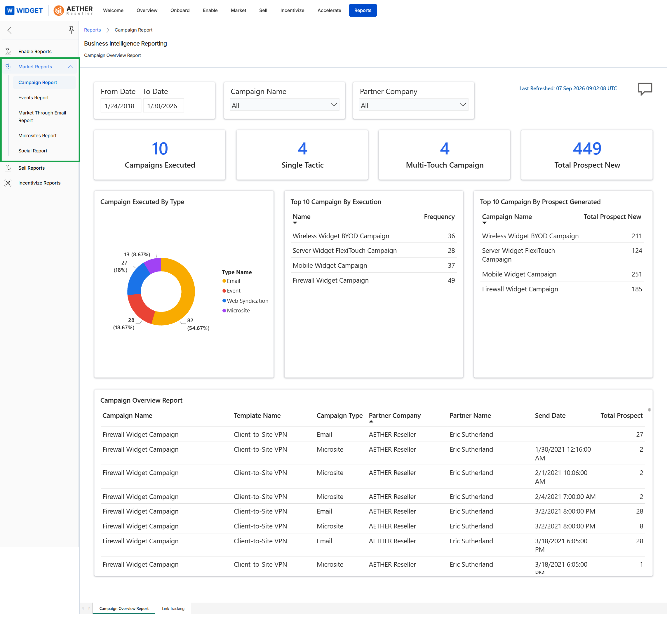Open the comments speech bubble icon
This screenshot has height=621, width=672.
(x=645, y=89)
